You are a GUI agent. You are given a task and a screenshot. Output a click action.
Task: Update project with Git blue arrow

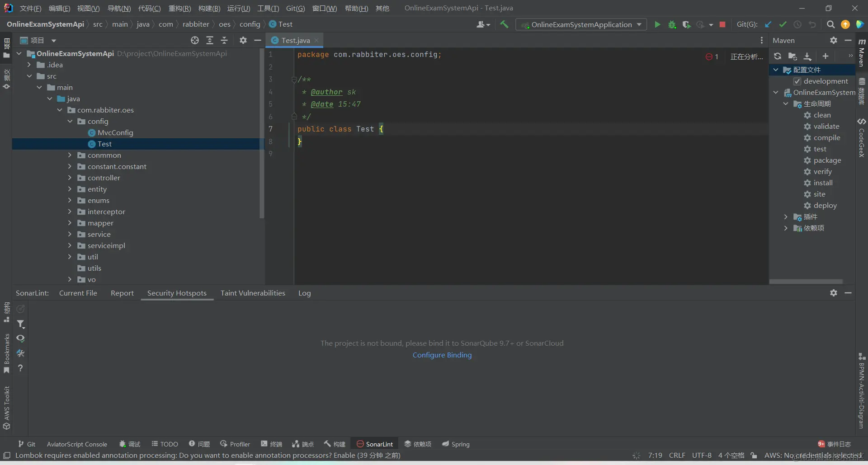coord(768,24)
